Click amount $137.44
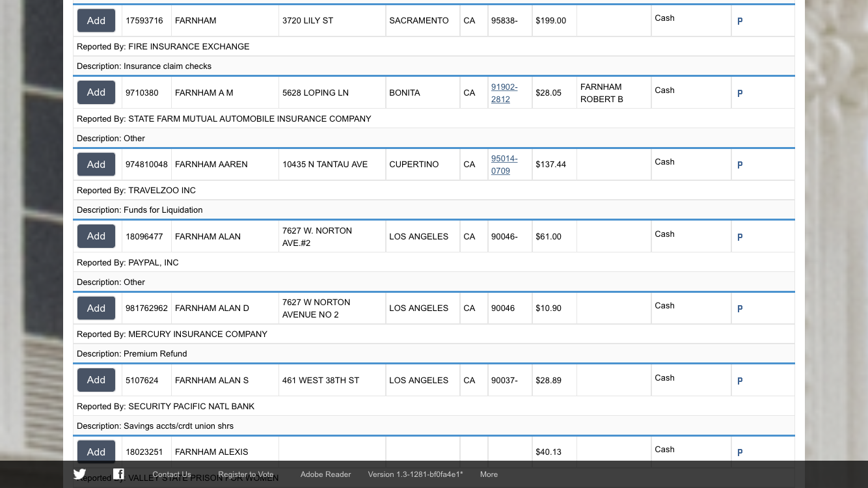868x488 pixels. (x=550, y=165)
